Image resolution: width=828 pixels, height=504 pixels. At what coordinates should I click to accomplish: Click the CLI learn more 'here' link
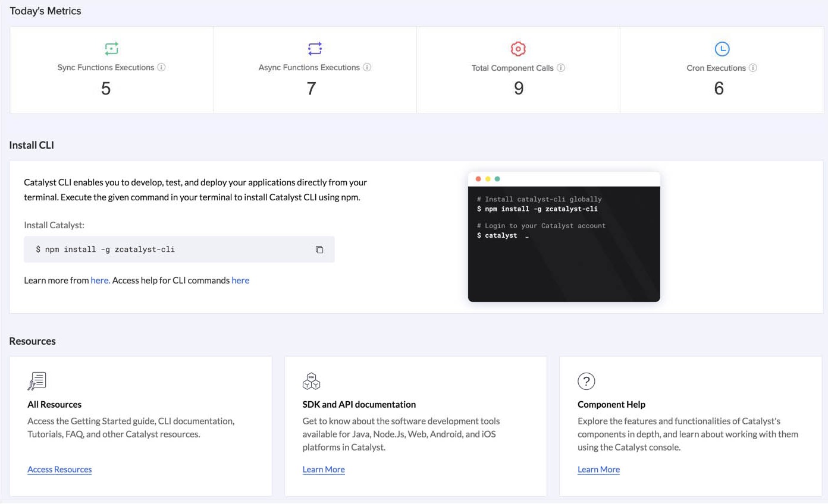coord(99,280)
